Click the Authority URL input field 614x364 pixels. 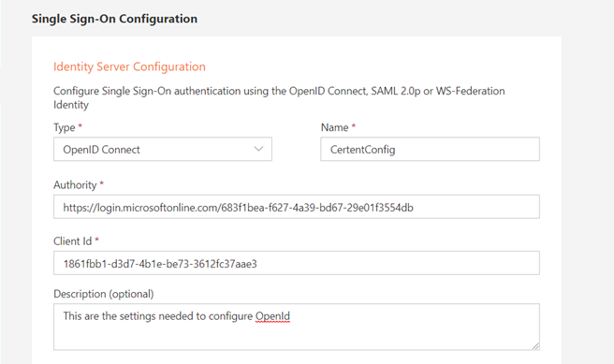coord(297,207)
